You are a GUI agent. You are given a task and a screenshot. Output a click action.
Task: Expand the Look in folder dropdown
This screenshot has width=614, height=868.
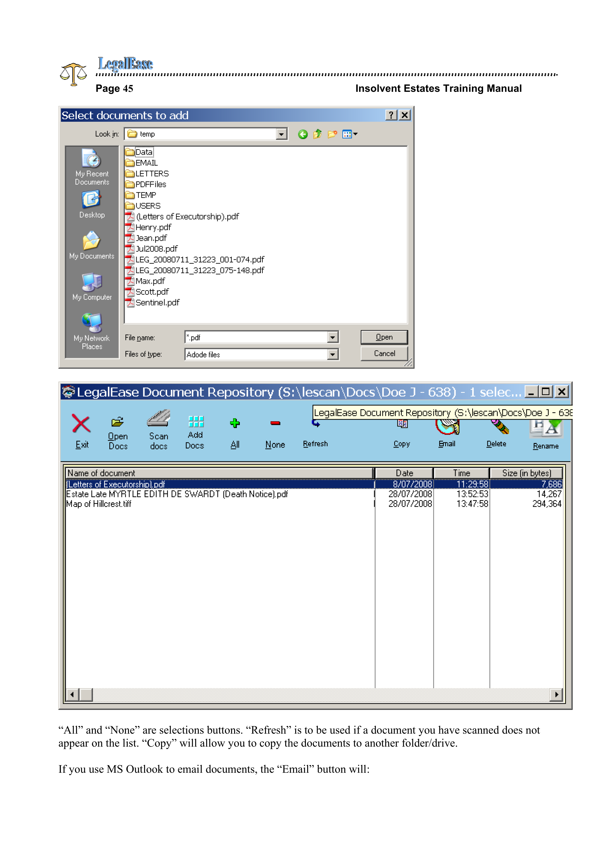(x=281, y=134)
